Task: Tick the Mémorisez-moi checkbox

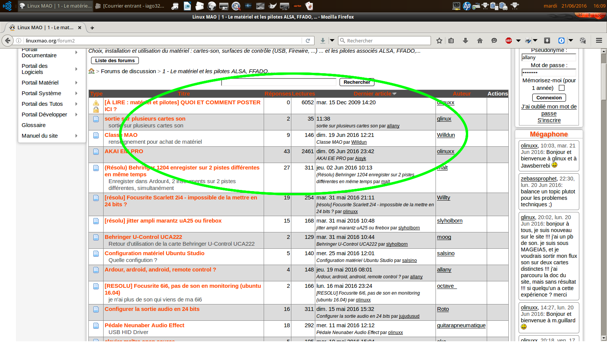Action: coord(562,88)
